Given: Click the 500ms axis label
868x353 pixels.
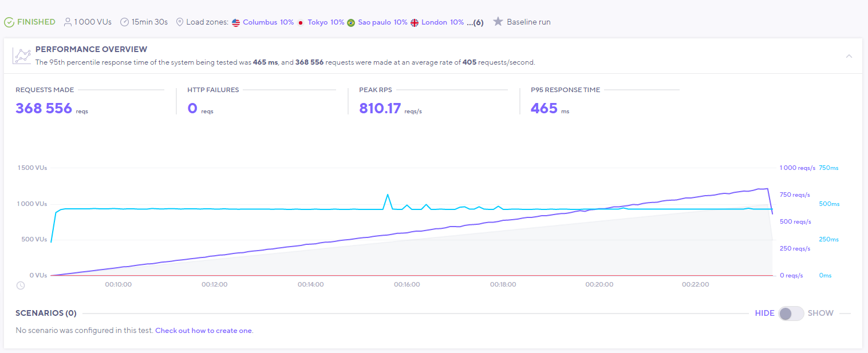Looking at the screenshot, I should 829,204.
